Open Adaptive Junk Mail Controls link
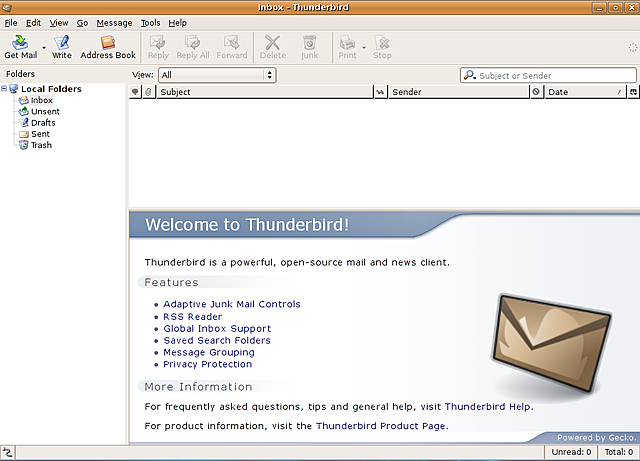640x461 pixels. [x=232, y=304]
